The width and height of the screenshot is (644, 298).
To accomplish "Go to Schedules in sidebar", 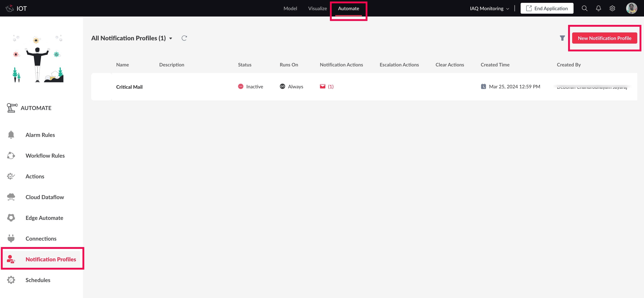I will tap(38, 280).
